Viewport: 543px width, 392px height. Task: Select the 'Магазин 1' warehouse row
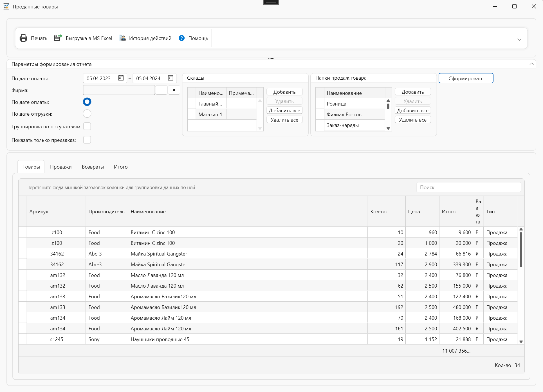pos(222,114)
